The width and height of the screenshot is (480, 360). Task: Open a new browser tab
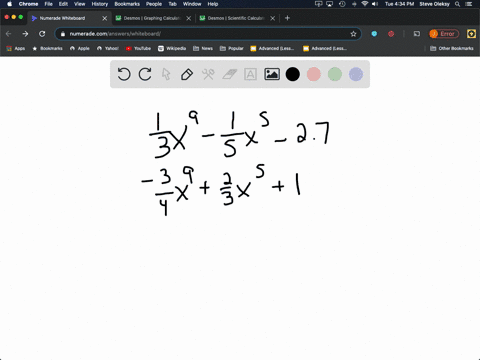(287, 18)
